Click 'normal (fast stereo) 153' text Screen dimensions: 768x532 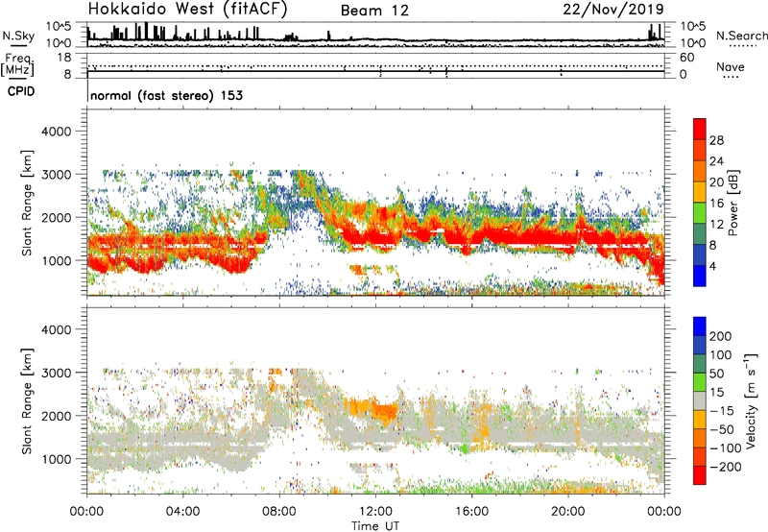point(166,95)
